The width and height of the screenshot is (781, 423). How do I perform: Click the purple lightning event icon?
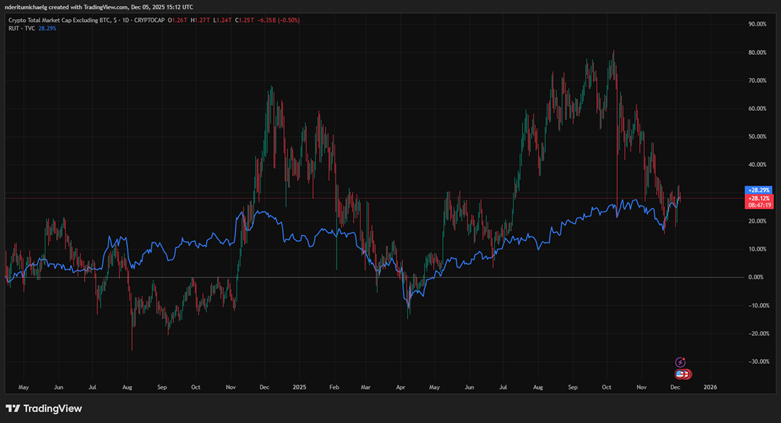point(680,362)
